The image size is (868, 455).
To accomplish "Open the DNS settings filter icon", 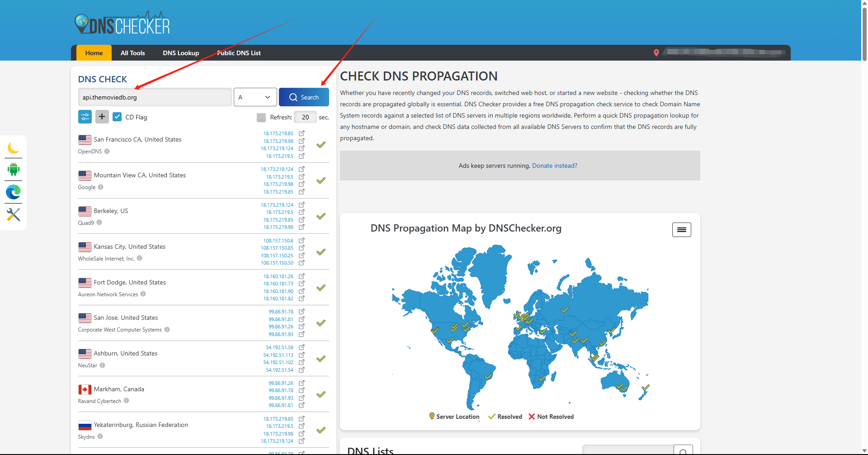I will [x=85, y=117].
